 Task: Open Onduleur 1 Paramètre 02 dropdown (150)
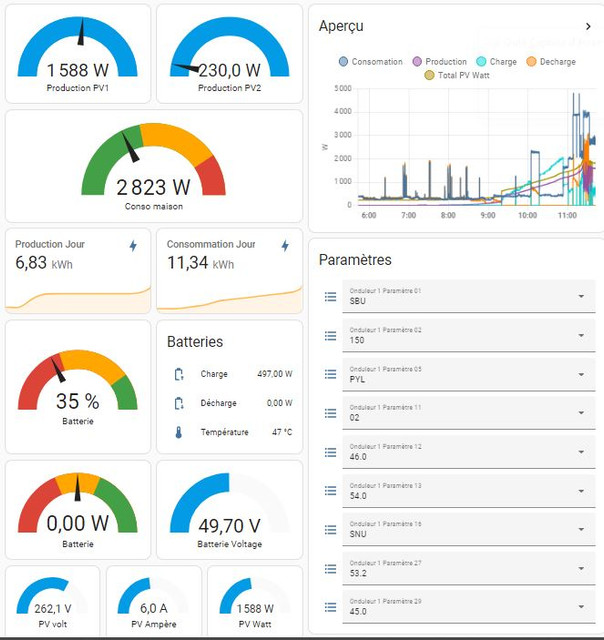[x=469, y=336]
